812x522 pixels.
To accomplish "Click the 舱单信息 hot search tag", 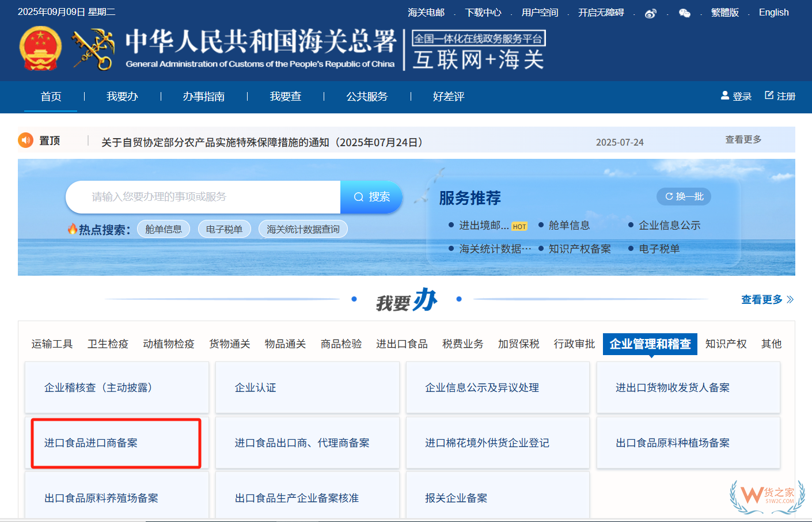I will pos(164,229).
